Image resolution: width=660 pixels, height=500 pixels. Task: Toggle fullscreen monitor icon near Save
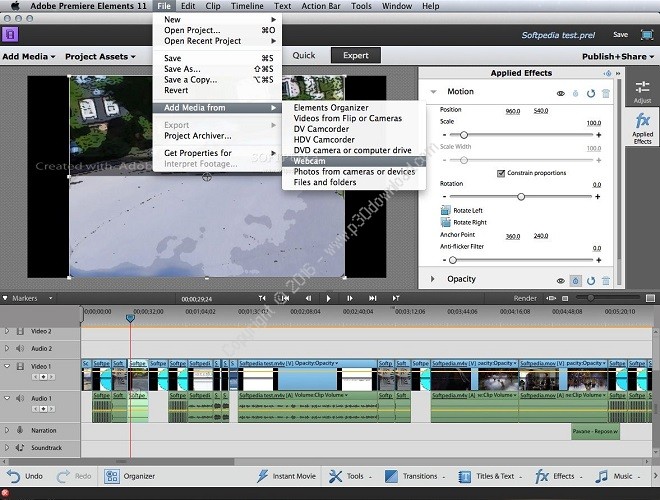[x=647, y=35]
